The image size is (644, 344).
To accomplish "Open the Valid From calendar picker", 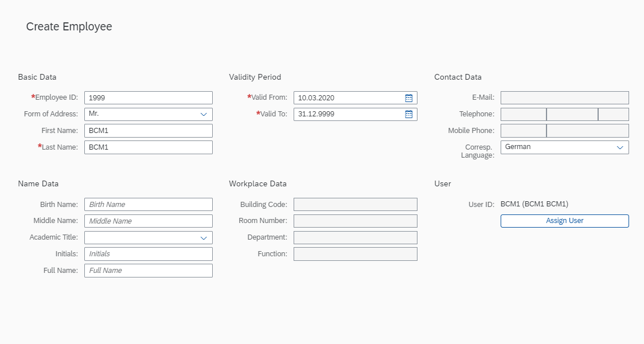I will click(409, 98).
